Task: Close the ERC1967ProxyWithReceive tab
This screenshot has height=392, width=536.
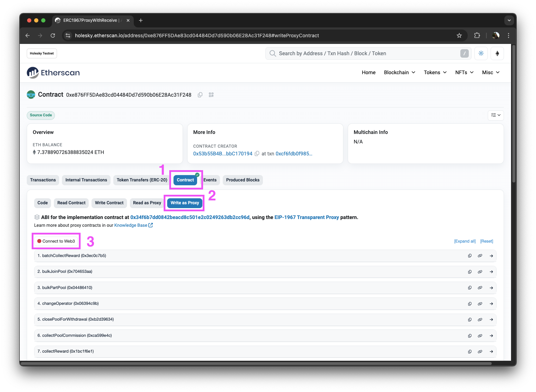Action: point(128,20)
